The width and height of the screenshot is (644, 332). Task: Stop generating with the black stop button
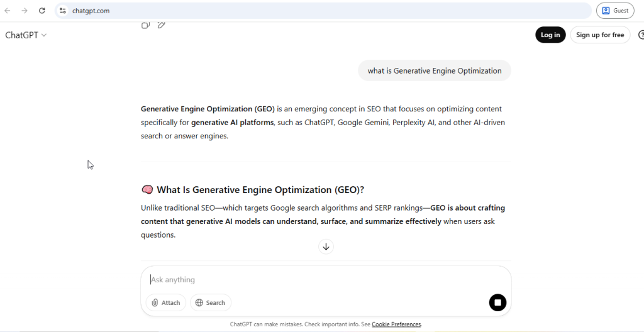(x=497, y=303)
